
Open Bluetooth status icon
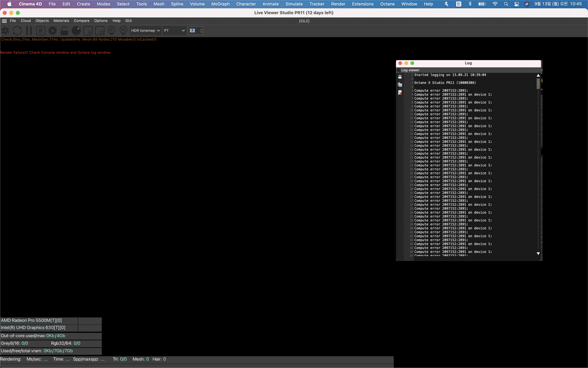click(470, 4)
